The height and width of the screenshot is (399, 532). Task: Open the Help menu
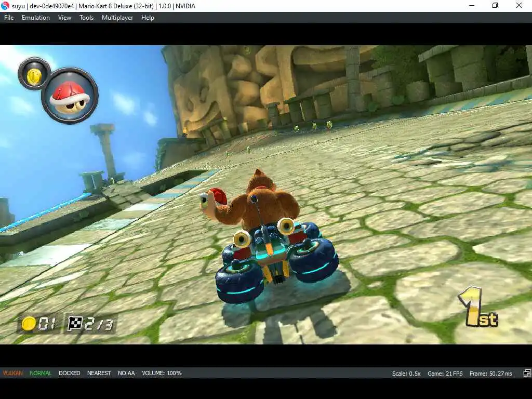(148, 18)
